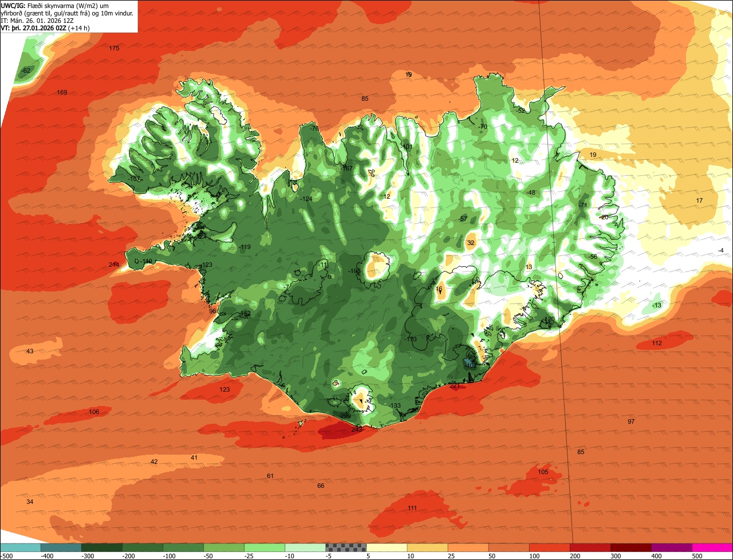This screenshot has height=560, width=733.
Task: Click the orange swatch between 25 and 50
Action: [468, 547]
